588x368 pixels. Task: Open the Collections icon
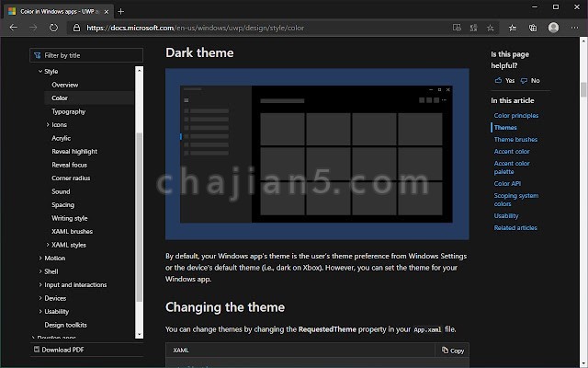point(533,28)
